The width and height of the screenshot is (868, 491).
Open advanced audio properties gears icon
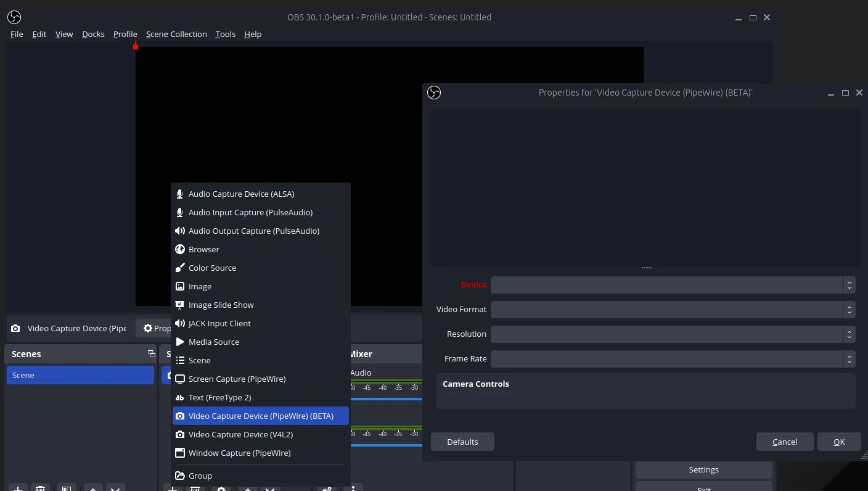[x=327, y=489]
